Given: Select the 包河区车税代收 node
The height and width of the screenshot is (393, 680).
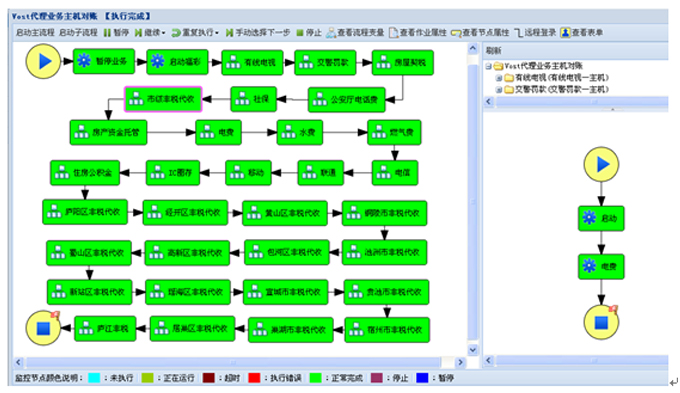Looking at the screenshot, I should point(287,252).
